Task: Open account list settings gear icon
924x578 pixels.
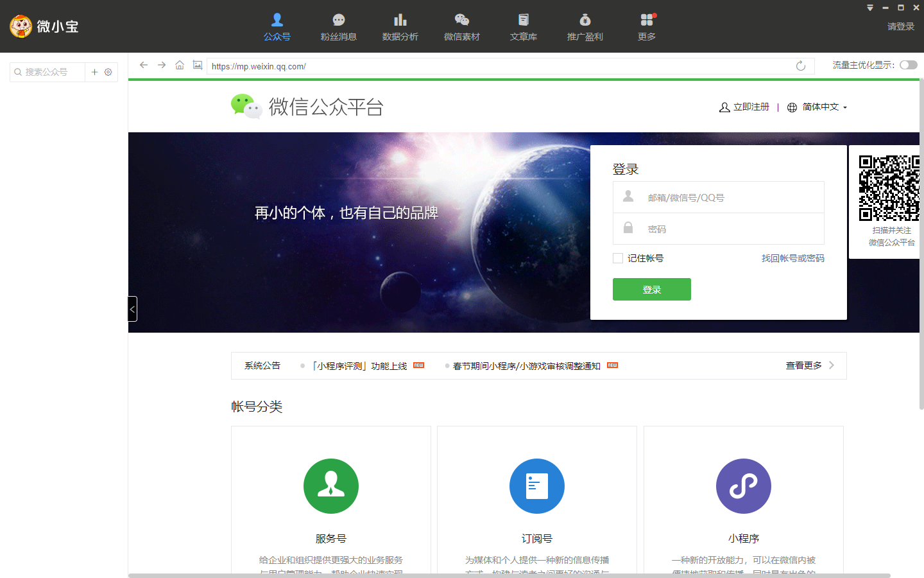Action: [x=108, y=72]
